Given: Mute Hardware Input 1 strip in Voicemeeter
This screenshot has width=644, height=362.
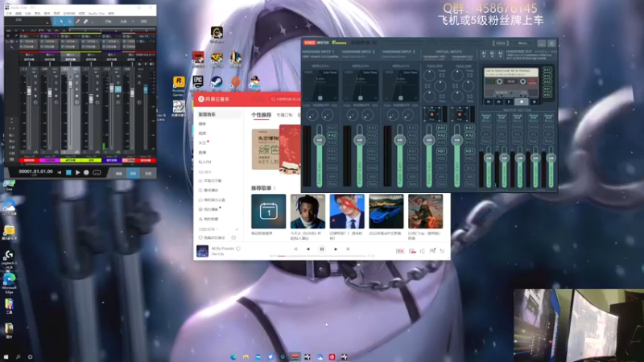Looking at the screenshot, I should tap(332, 184).
